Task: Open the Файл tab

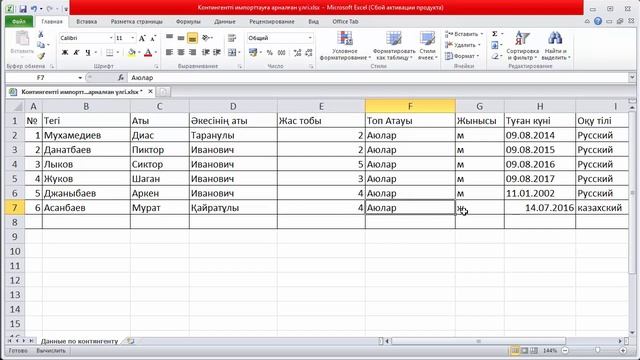Action: (19, 22)
